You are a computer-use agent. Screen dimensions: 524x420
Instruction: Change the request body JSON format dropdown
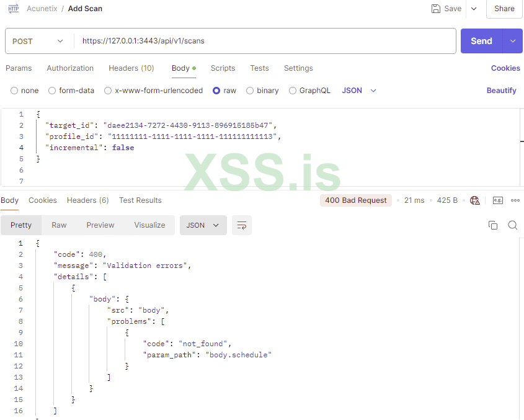tap(359, 91)
